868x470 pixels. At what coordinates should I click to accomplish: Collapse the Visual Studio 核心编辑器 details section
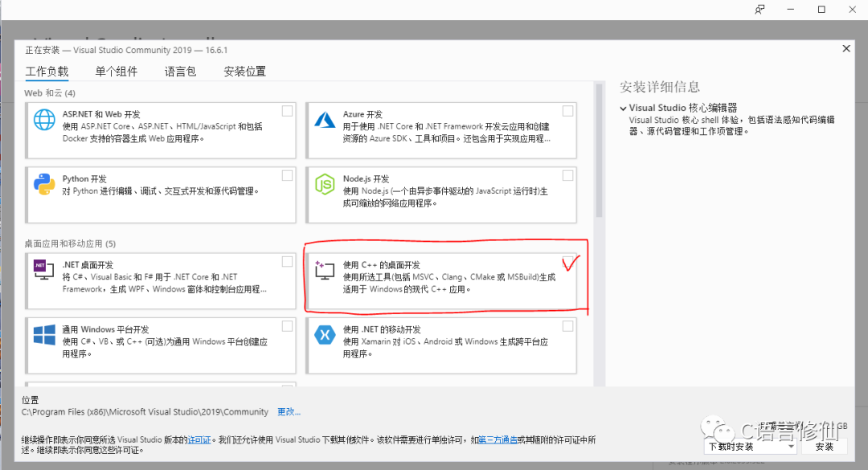[x=624, y=108]
